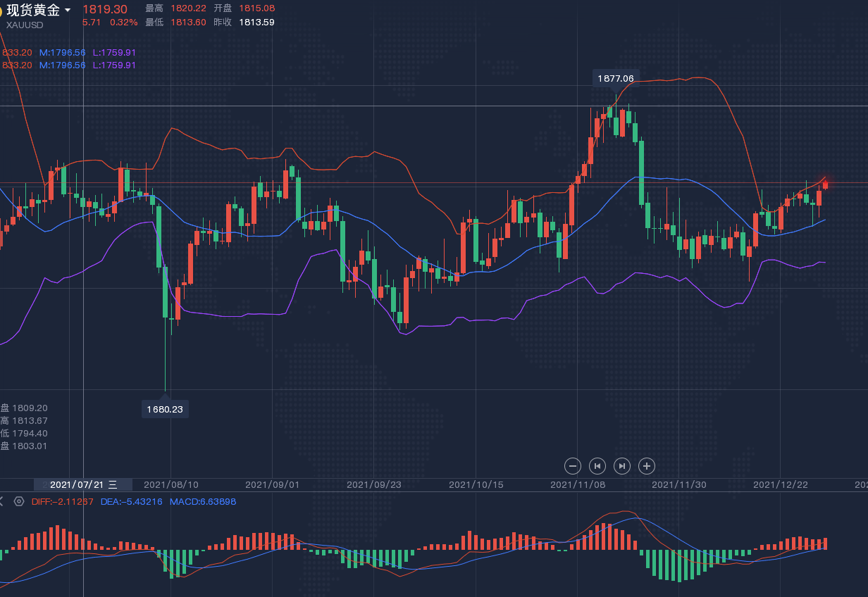Click the blue DEA value label

pos(131,501)
